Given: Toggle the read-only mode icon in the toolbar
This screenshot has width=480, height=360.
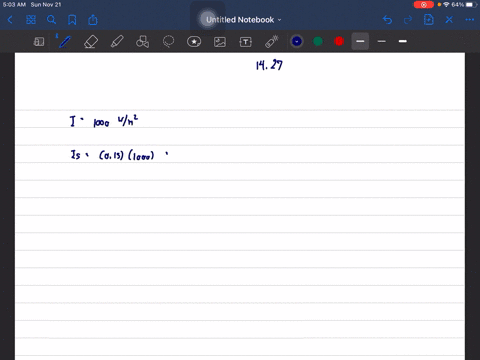Looking at the screenshot, I should (39, 42).
